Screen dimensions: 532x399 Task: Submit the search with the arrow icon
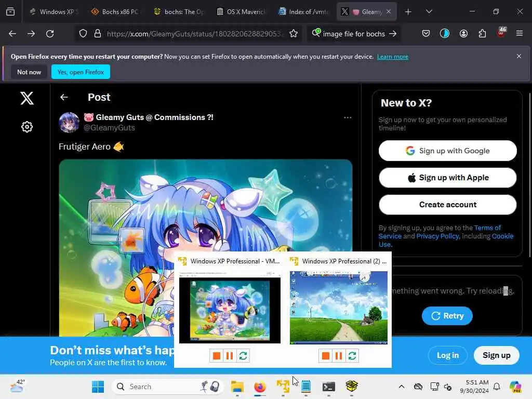393,34
